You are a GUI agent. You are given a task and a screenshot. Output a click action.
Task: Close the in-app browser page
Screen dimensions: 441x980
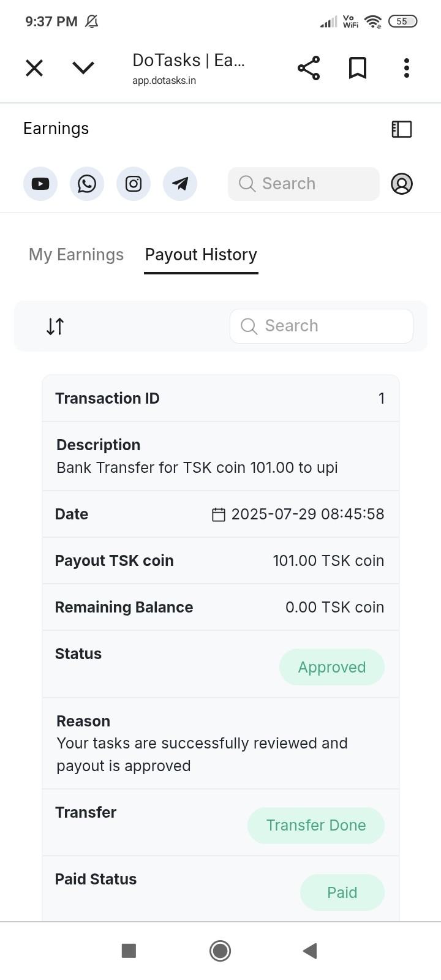coord(34,68)
